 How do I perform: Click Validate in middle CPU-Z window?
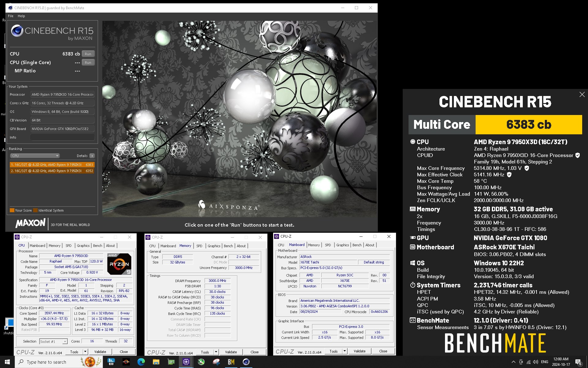231,352
